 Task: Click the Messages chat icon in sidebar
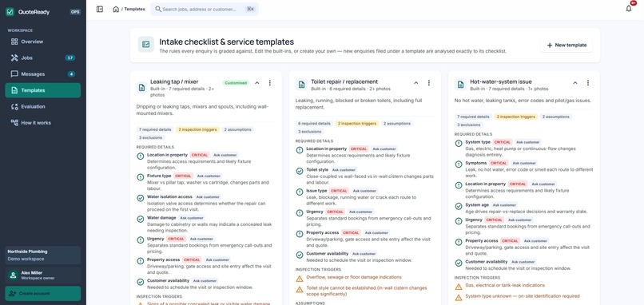14,74
